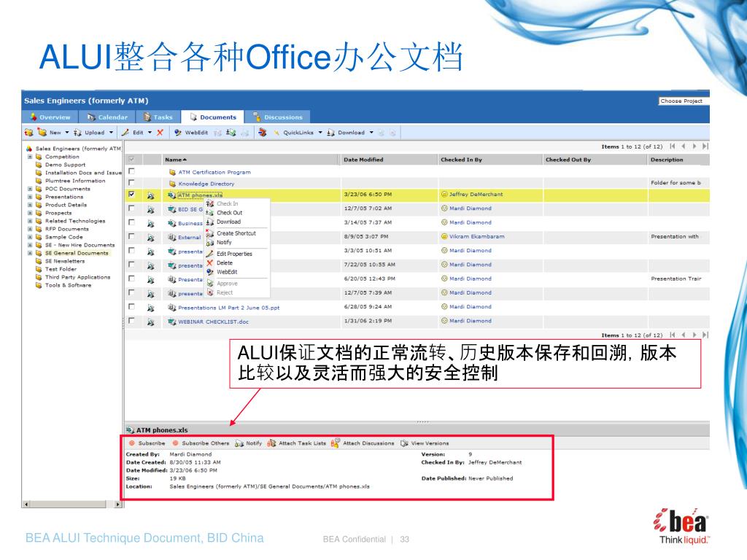Switch to the Calendar tab
747x560 pixels.
coord(108,117)
